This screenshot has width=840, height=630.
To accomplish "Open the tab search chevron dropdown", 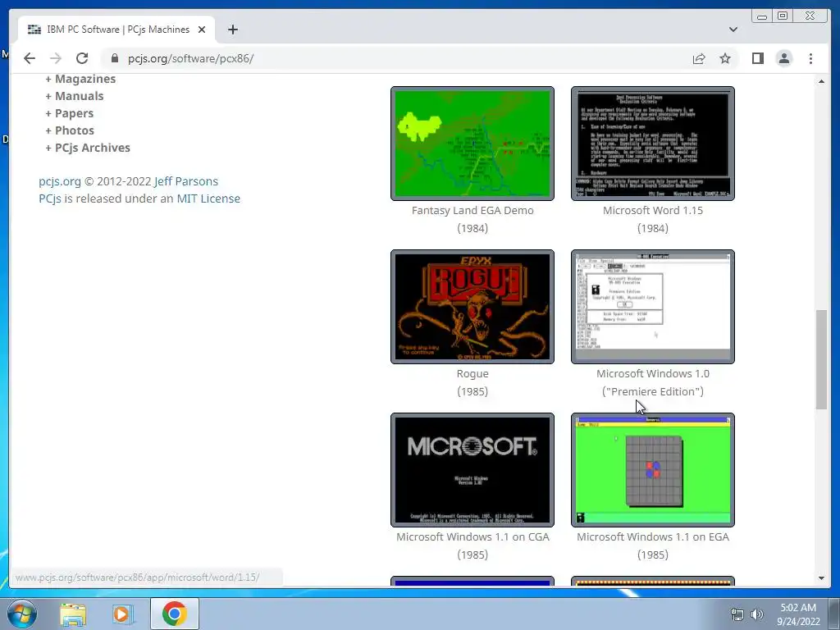I will point(733,30).
